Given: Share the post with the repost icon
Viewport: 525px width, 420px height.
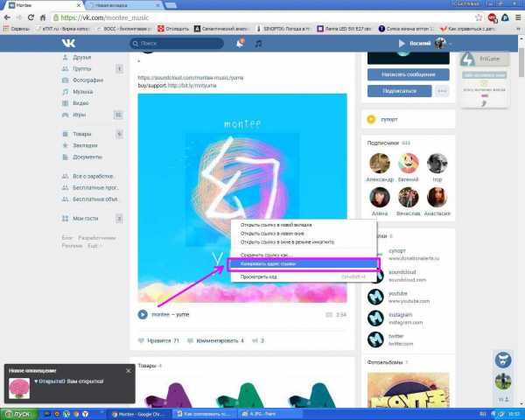Looking at the screenshot, I should pos(255,340).
